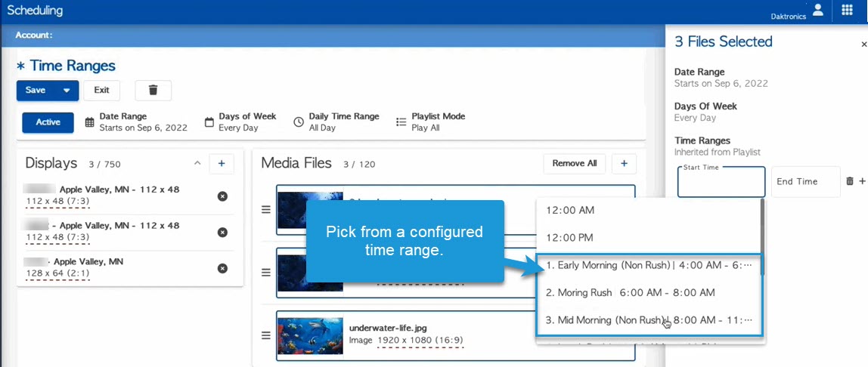The width and height of the screenshot is (868, 367).
Task: Add media file using plus button
Action: [624, 163]
